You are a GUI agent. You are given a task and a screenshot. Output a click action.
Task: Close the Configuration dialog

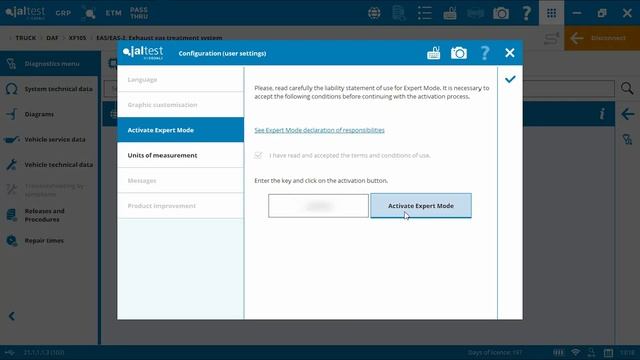click(x=509, y=53)
